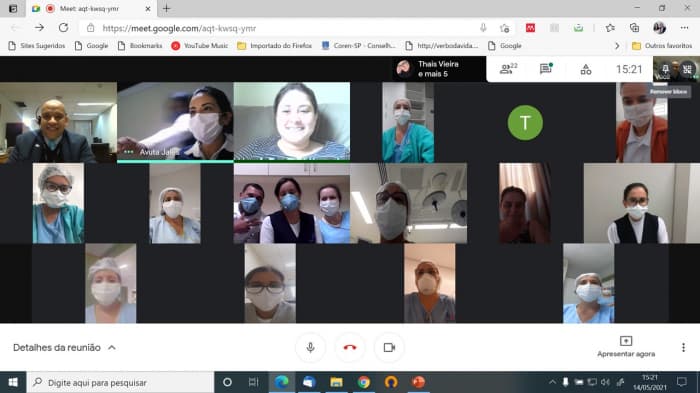Viewport: 700px width, 393px height.
Task: Open the Bookmarks bookmark item
Action: pyautogui.click(x=140, y=46)
